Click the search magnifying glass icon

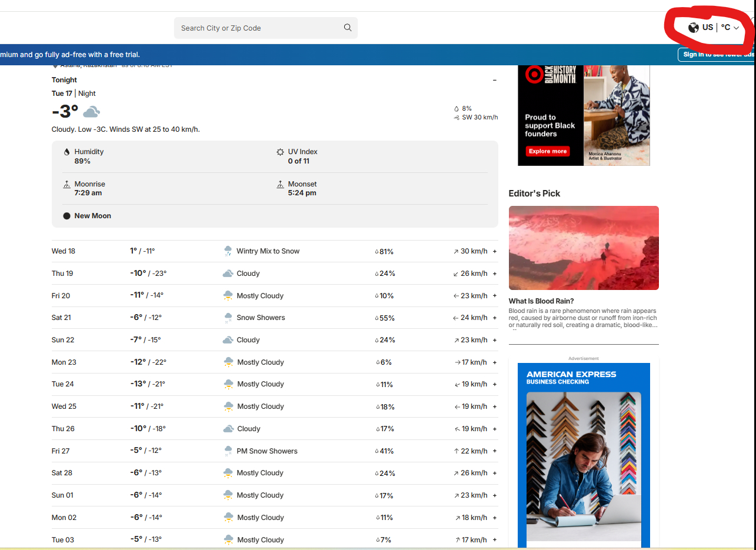pos(348,28)
